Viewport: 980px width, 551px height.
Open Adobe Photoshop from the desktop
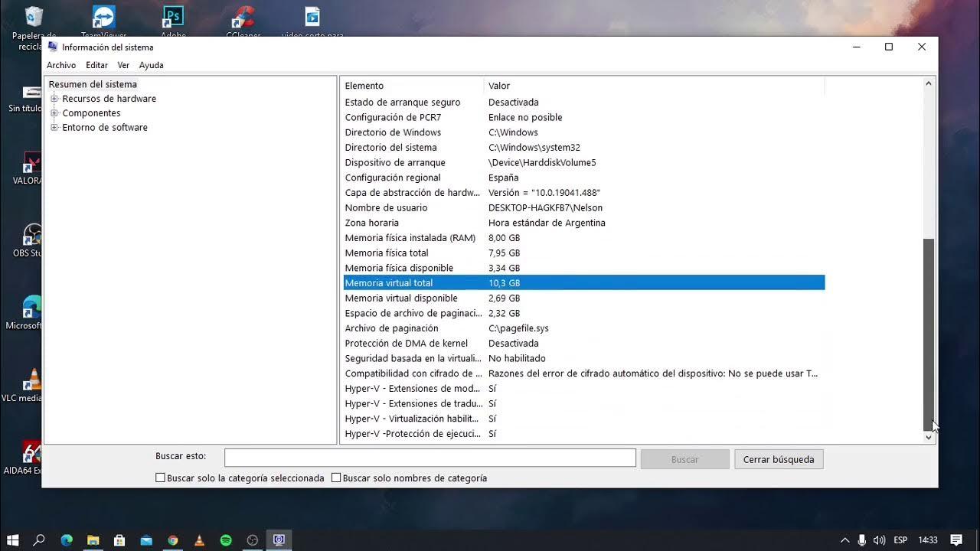pos(172,15)
